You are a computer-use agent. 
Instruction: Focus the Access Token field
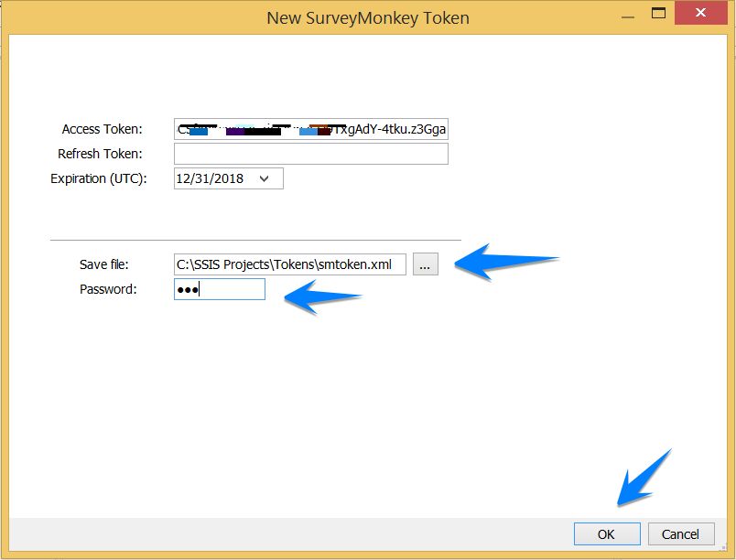coord(310,129)
